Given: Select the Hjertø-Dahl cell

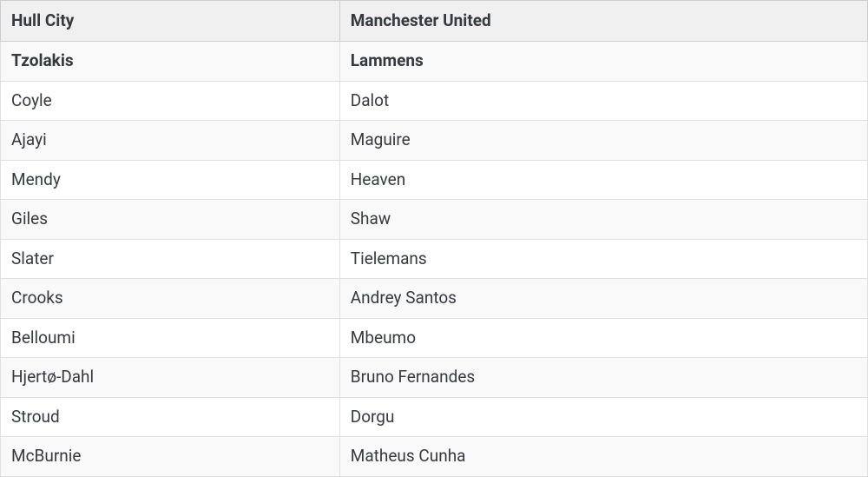Looking at the screenshot, I should pos(170,377).
